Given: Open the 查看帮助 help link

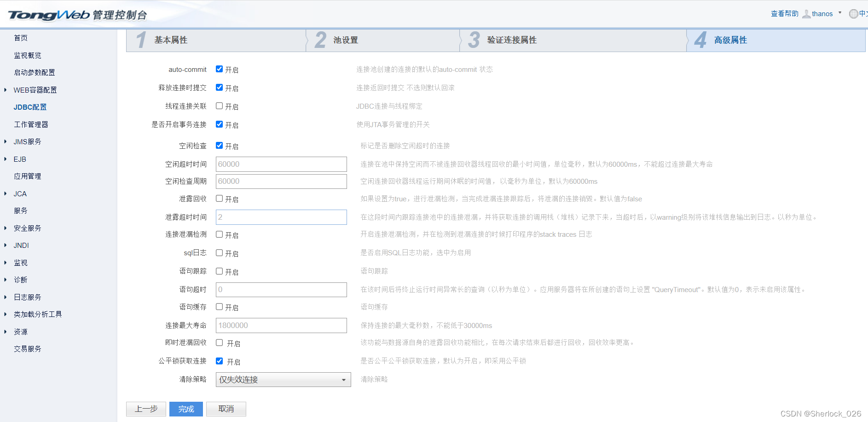Looking at the screenshot, I should pos(784,13).
